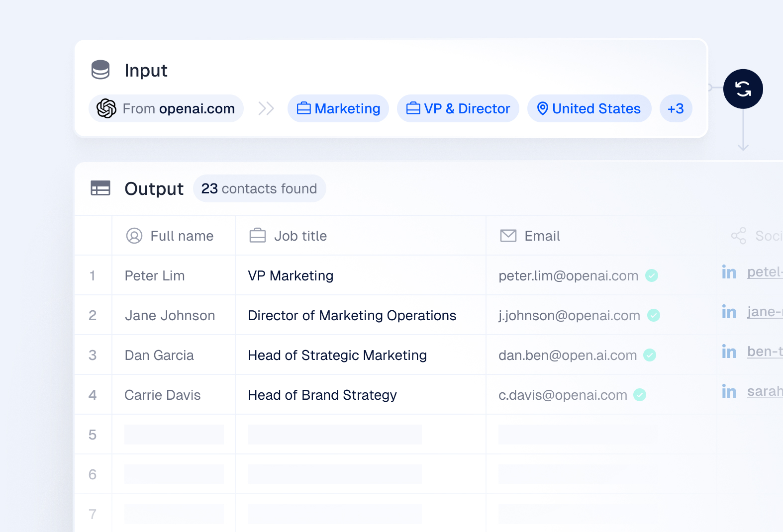The height and width of the screenshot is (532, 783).
Task: Click verified checkmark beside j.johnson@openai.com
Action: (x=654, y=315)
